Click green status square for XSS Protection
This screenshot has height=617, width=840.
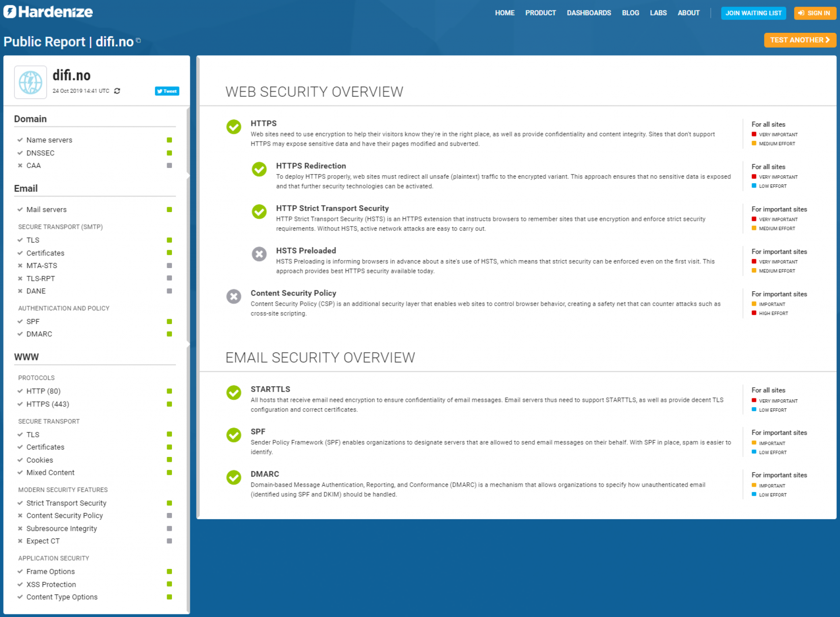click(x=169, y=584)
